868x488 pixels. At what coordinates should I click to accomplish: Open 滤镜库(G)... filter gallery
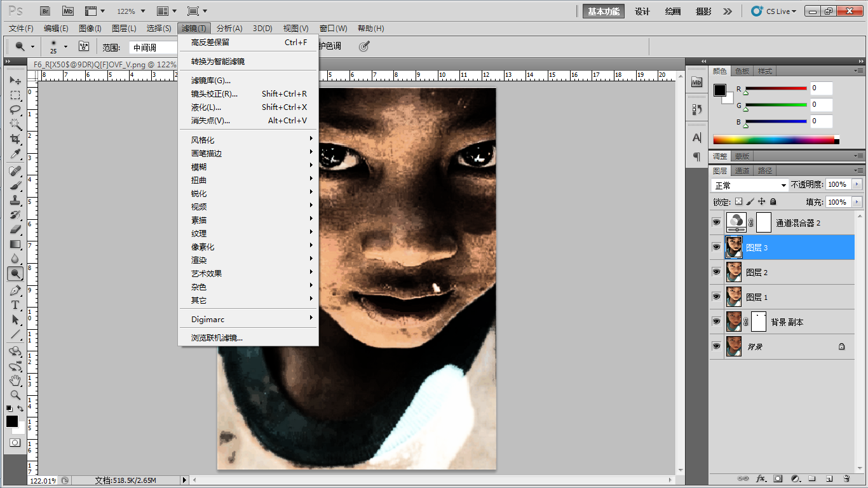tap(248, 80)
